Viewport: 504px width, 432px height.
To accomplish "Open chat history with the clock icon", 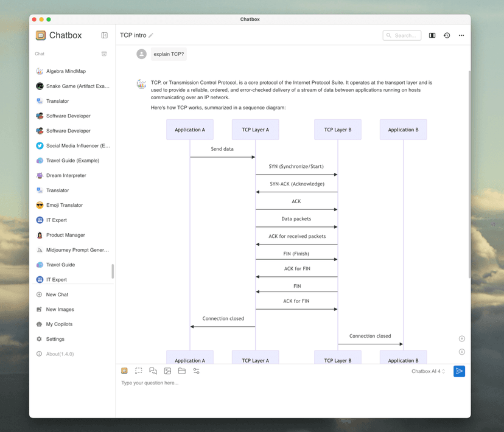I will click(x=447, y=35).
